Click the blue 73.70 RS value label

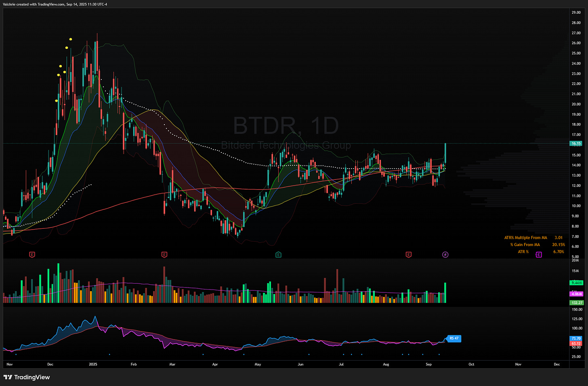pos(576,338)
